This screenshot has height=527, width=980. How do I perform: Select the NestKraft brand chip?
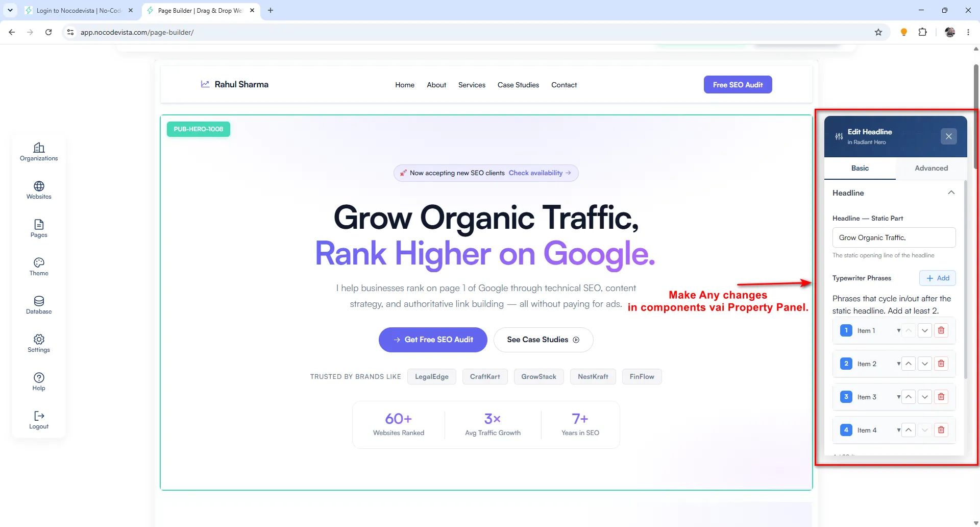click(593, 377)
